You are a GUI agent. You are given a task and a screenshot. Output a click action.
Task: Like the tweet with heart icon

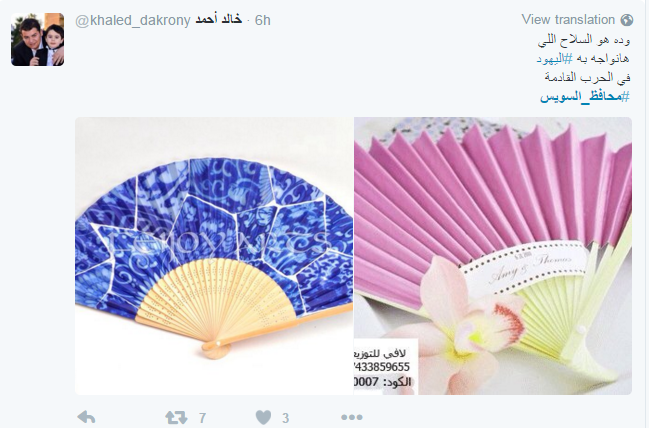[x=263, y=417]
